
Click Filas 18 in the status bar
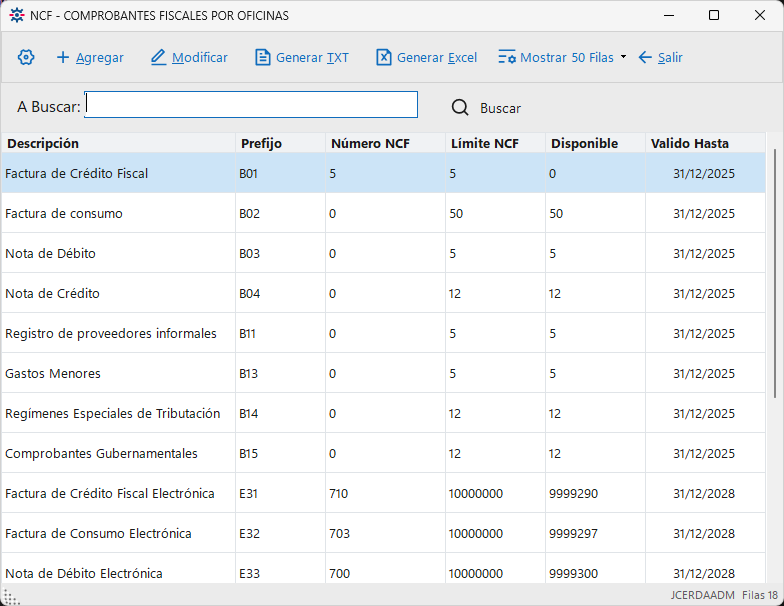[760, 595]
